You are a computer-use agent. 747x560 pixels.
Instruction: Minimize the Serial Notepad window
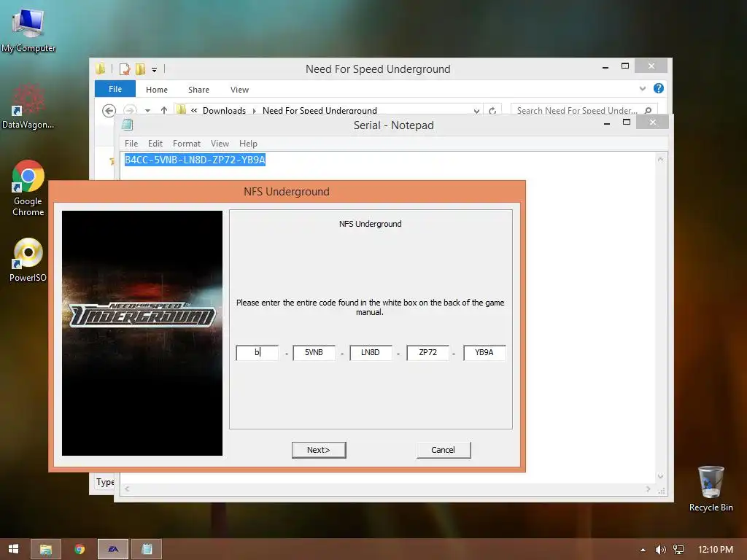[x=607, y=122]
